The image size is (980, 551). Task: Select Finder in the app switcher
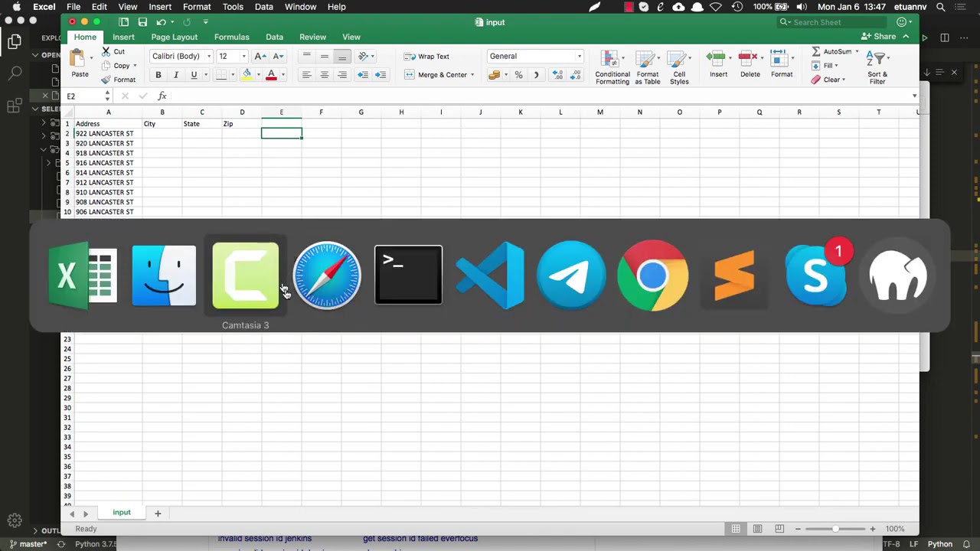click(x=164, y=275)
